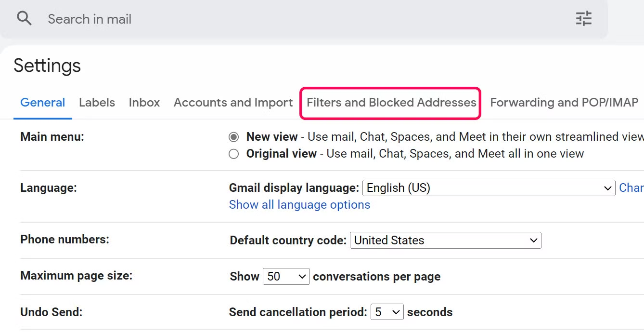Viewport: 644px width, 334px height.
Task: Click the Undo Send label
Action: point(51,312)
